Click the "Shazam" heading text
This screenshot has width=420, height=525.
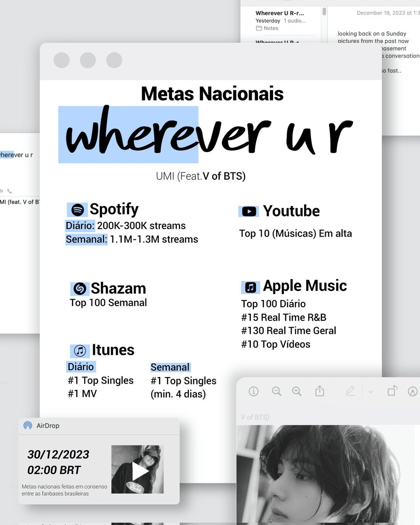coord(118,288)
